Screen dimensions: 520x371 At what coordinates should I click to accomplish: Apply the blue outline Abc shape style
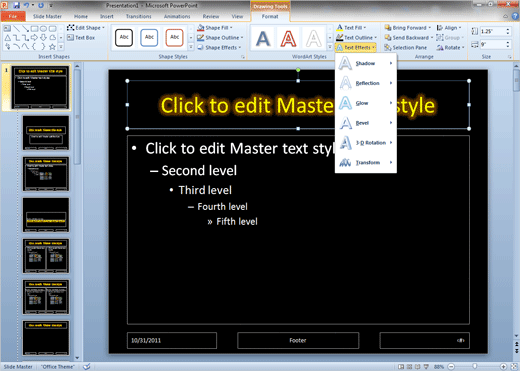pos(149,37)
